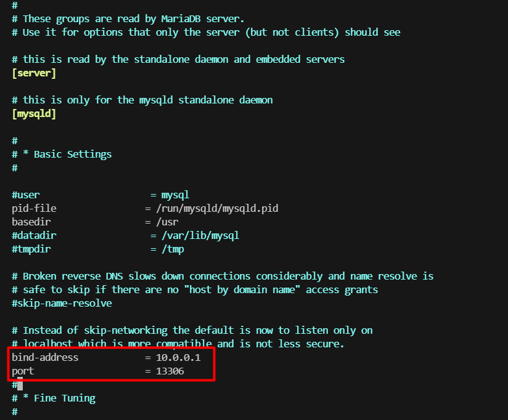Click the port setting name

23,371
